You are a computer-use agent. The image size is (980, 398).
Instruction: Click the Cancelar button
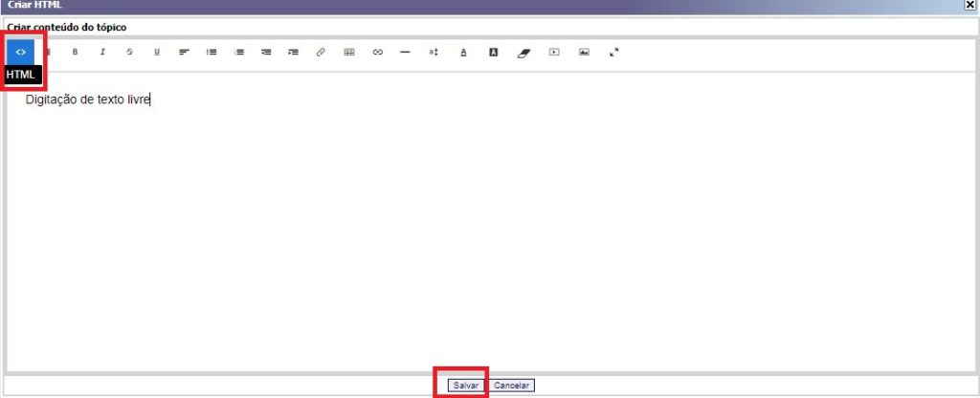coord(512,386)
